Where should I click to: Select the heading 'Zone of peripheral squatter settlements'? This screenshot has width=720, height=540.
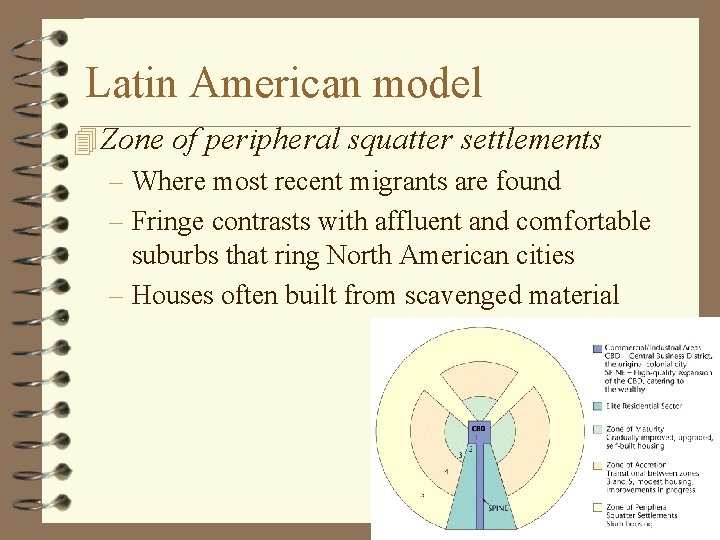(350, 140)
